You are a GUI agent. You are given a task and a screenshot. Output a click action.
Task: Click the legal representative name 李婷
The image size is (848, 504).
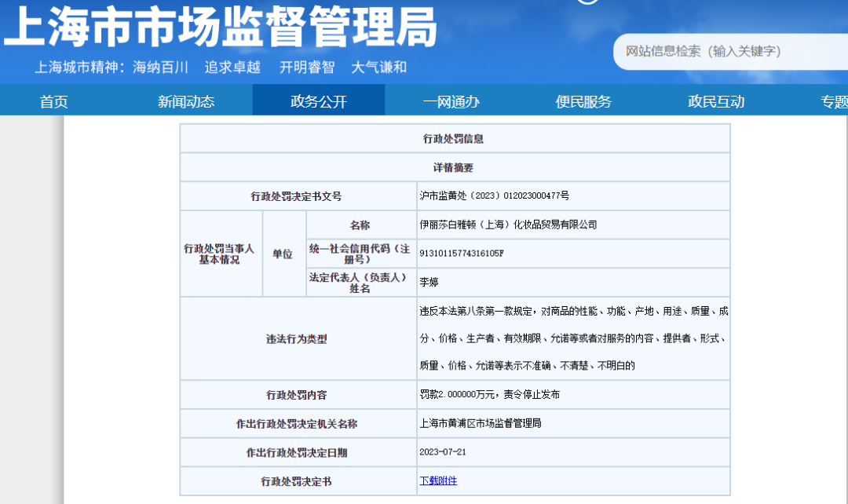click(429, 282)
